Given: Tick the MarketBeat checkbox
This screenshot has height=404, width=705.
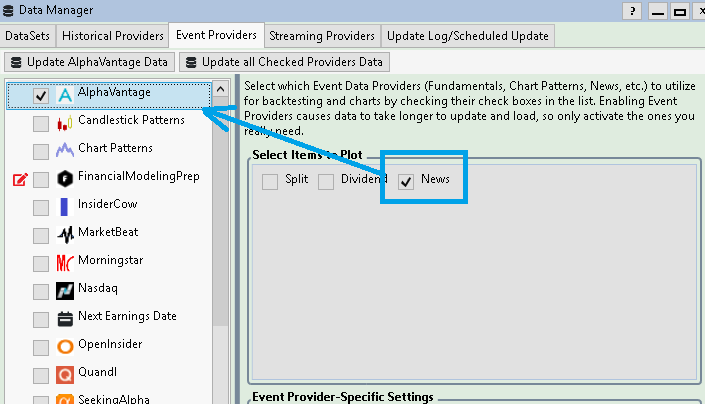Looking at the screenshot, I should 41,235.
